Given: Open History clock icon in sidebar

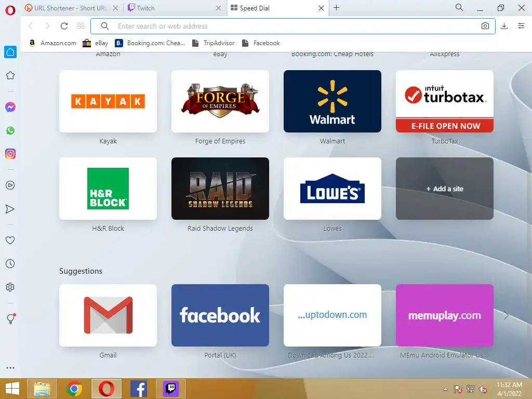Looking at the screenshot, I should point(10,263).
